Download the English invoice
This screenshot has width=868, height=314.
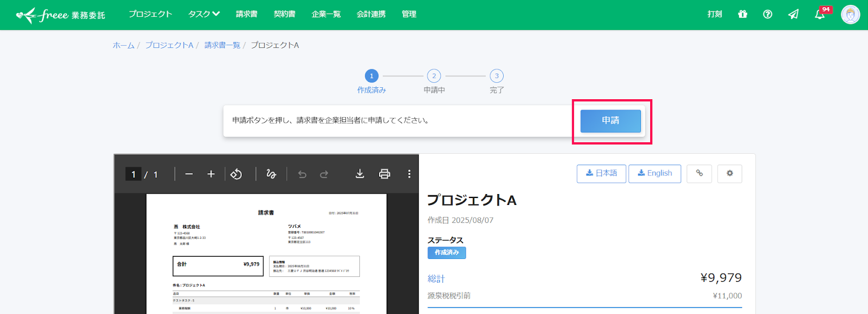click(x=655, y=173)
